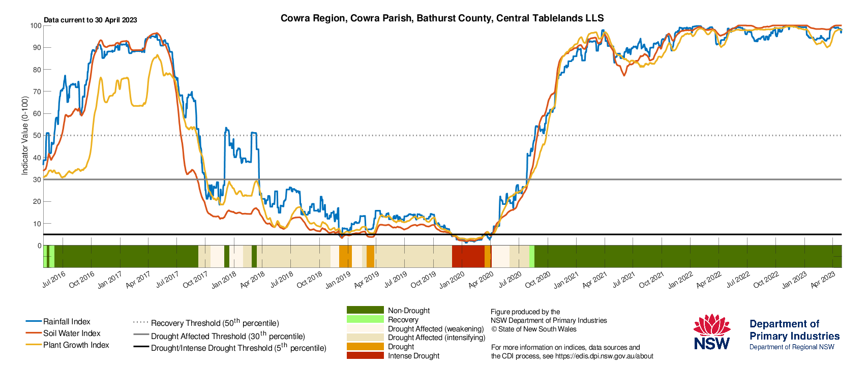
Task: Click the '© State of New South Wales' text
Action: pyautogui.click(x=533, y=329)
